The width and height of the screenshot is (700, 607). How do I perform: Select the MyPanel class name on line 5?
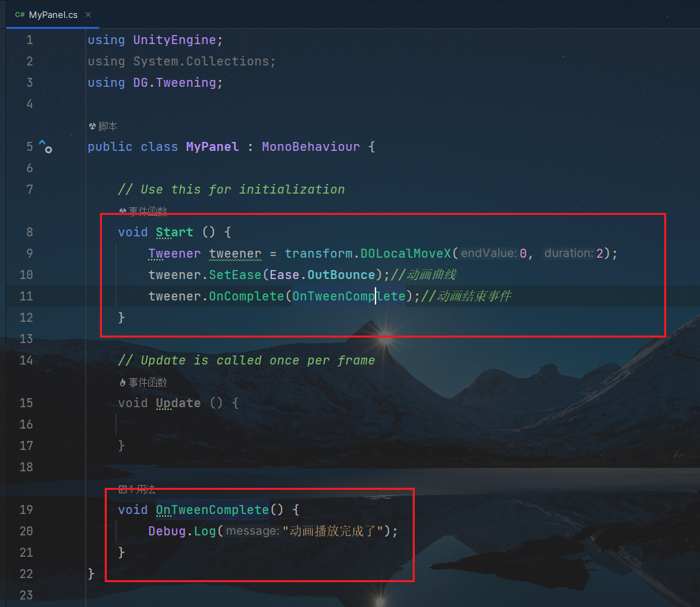[212, 147]
